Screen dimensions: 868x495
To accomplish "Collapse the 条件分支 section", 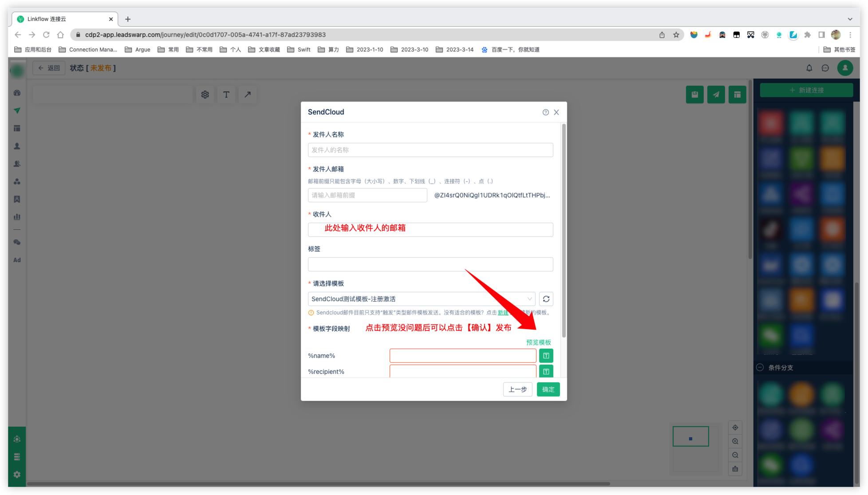I will click(760, 367).
